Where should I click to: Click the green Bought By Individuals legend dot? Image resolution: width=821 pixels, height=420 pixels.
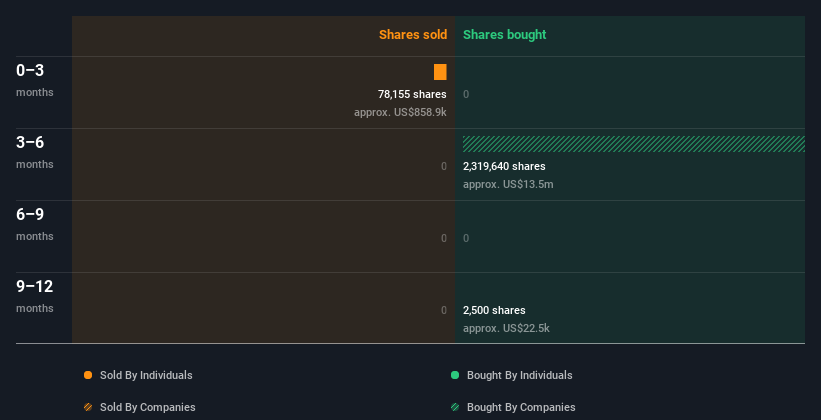(x=455, y=375)
